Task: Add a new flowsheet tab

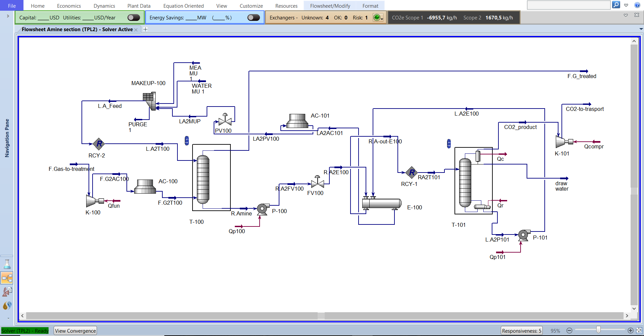Action: click(x=145, y=29)
